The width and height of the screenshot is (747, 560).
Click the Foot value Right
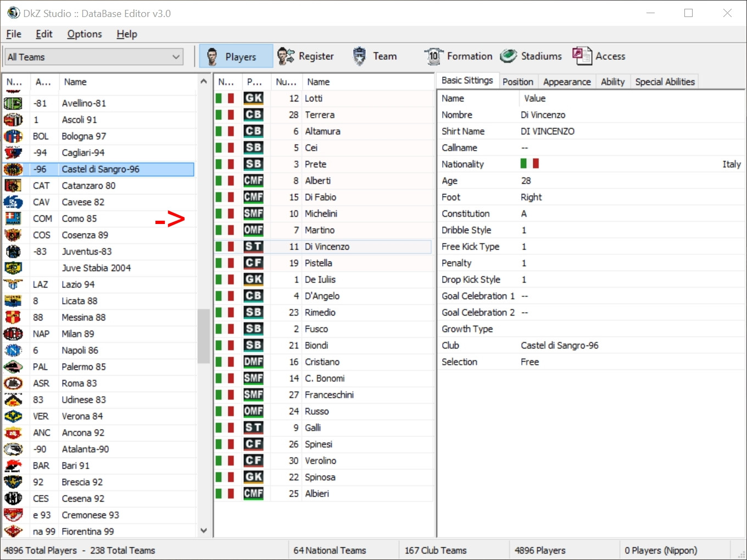click(531, 197)
